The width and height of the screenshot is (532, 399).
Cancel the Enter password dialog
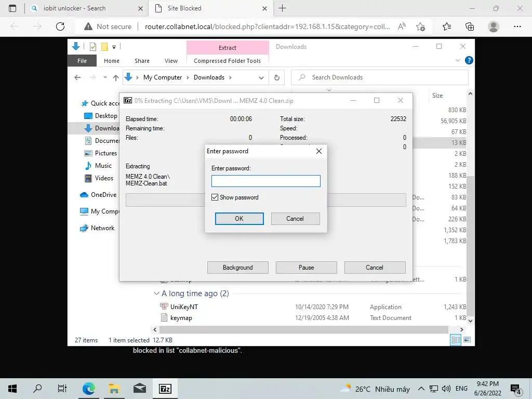pyautogui.click(x=295, y=219)
